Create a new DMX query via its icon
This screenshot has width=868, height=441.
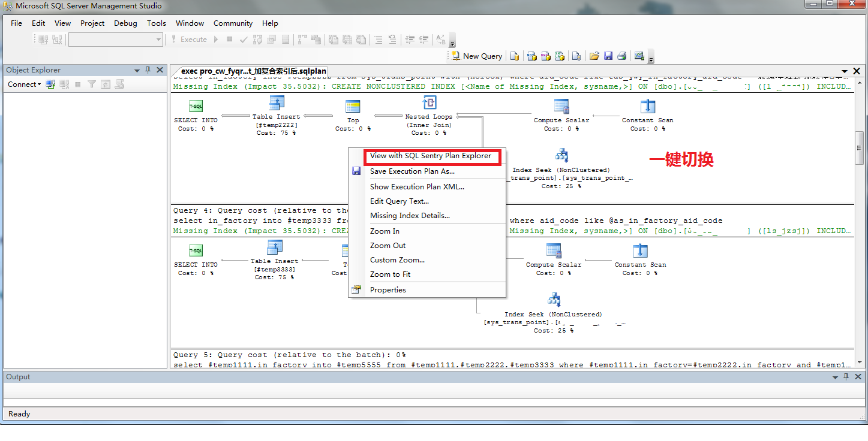[x=545, y=55]
